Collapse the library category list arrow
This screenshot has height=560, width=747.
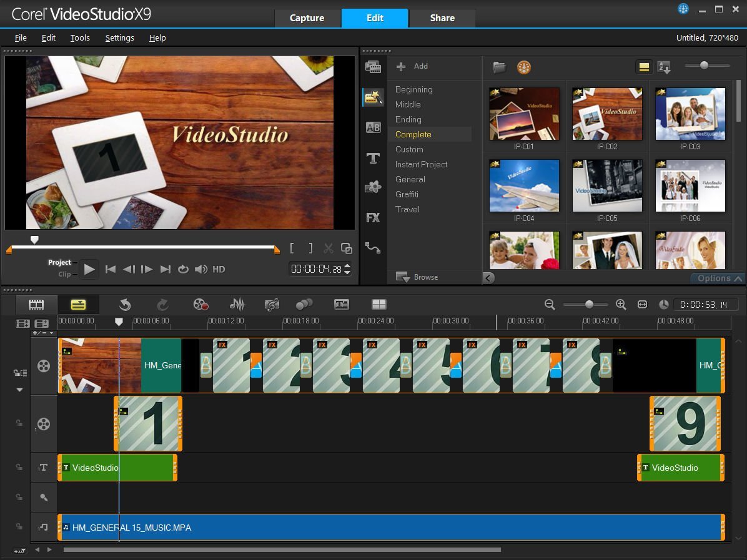point(488,278)
